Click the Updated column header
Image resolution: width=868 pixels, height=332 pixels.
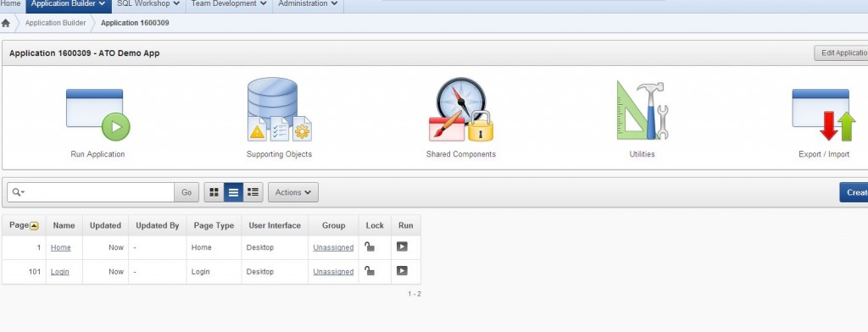(105, 225)
